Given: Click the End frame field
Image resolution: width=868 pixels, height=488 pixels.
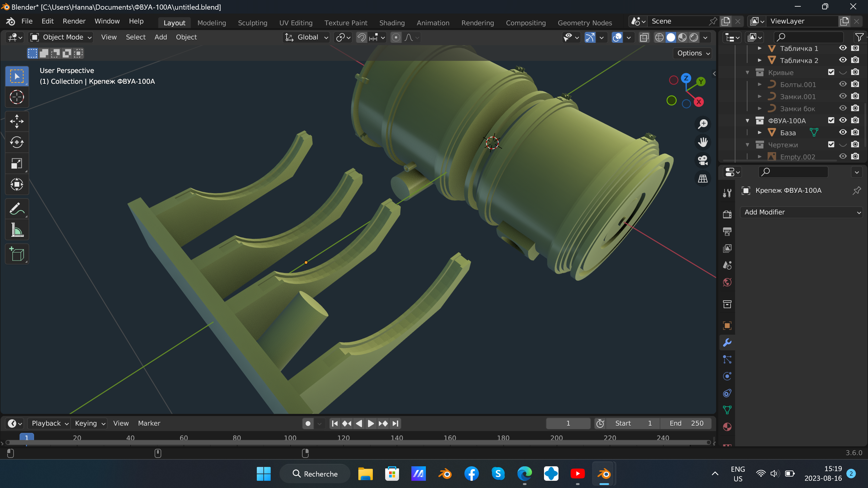Looking at the screenshot, I should [x=686, y=423].
